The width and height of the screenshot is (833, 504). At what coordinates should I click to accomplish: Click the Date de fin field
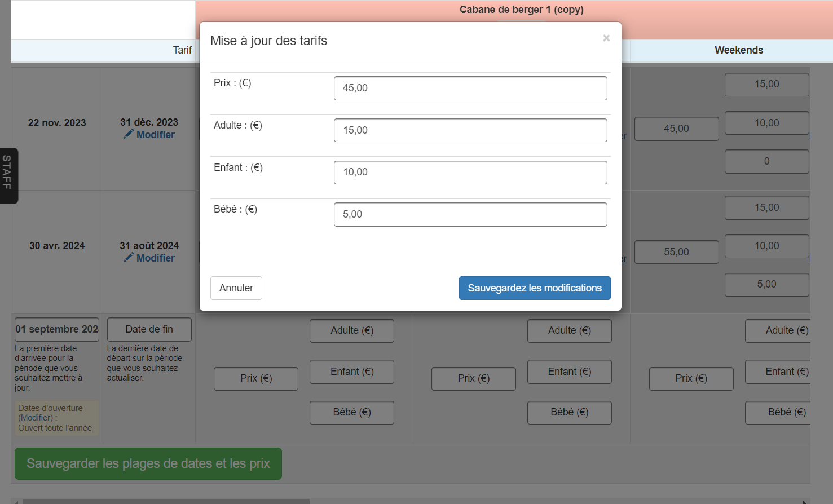(x=149, y=329)
